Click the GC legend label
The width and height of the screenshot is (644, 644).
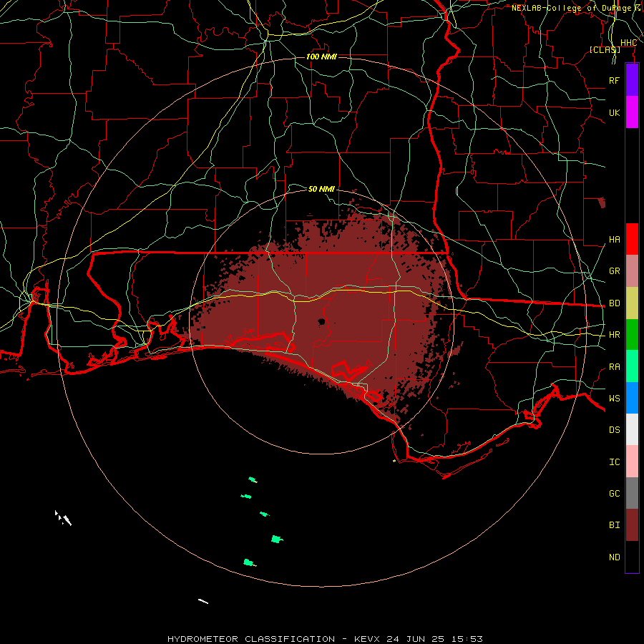point(614,493)
